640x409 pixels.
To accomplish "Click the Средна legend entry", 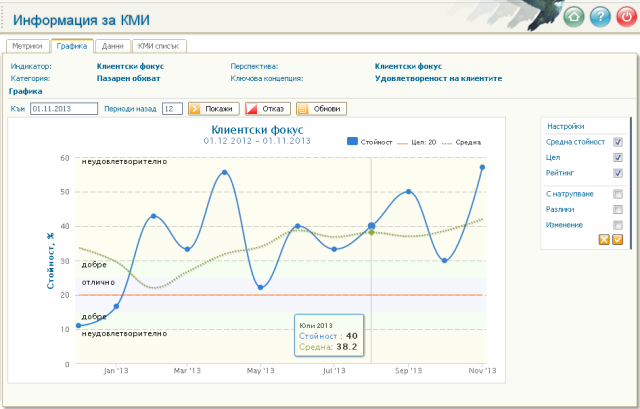I will pos(462,142).
